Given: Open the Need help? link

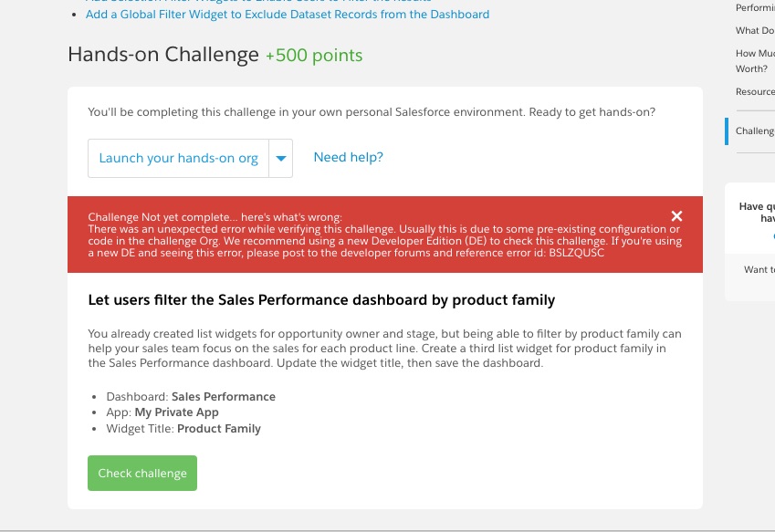Looking at the screenshot, I should point(348,157).
